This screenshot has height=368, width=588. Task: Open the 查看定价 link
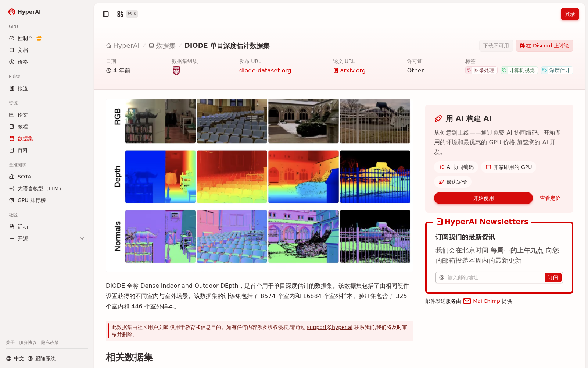click(550, 198)
